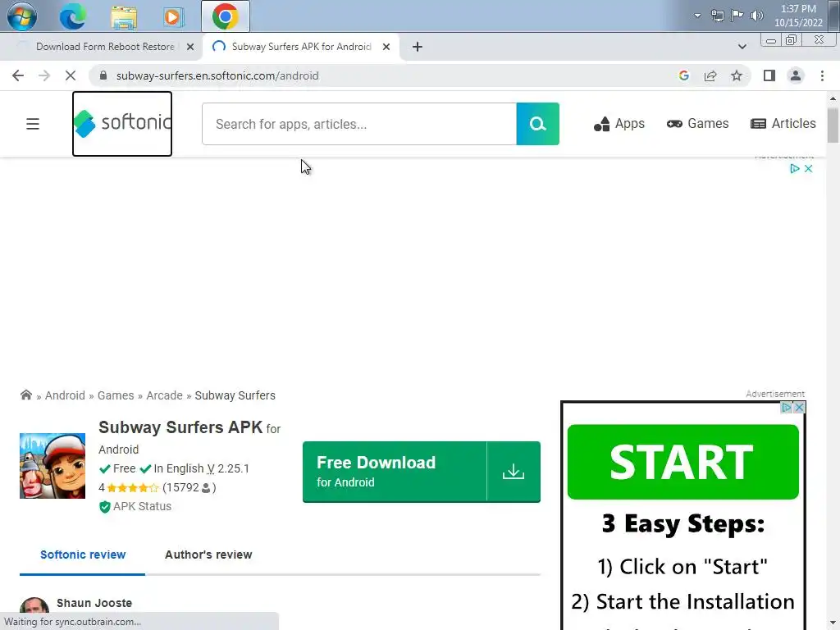840x630 pixels.
Task: Expand the Chrome tab search chevron
Action: [742, 47]
